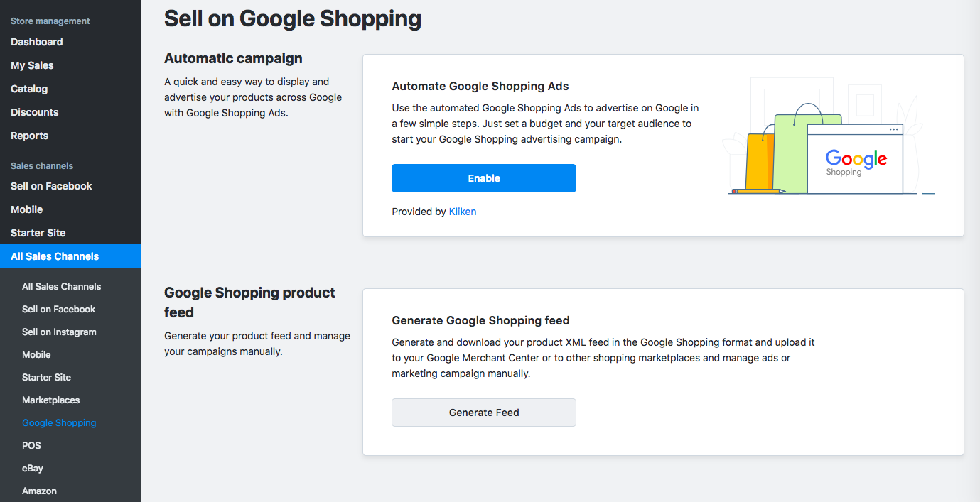The image size is (980, 502).
Task: Click the Generate Feed button
Action: [484, 413]
